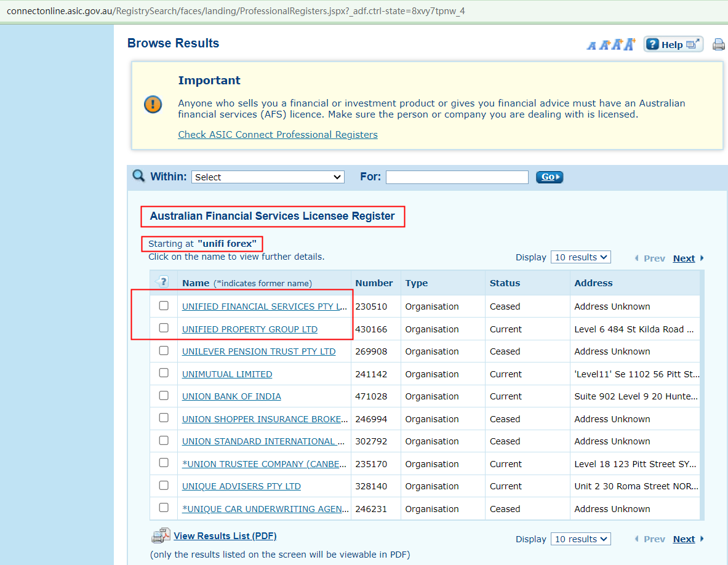728x565 pixels.
Task: Open the Help pop-out window
Action: (x=673, y=44)
